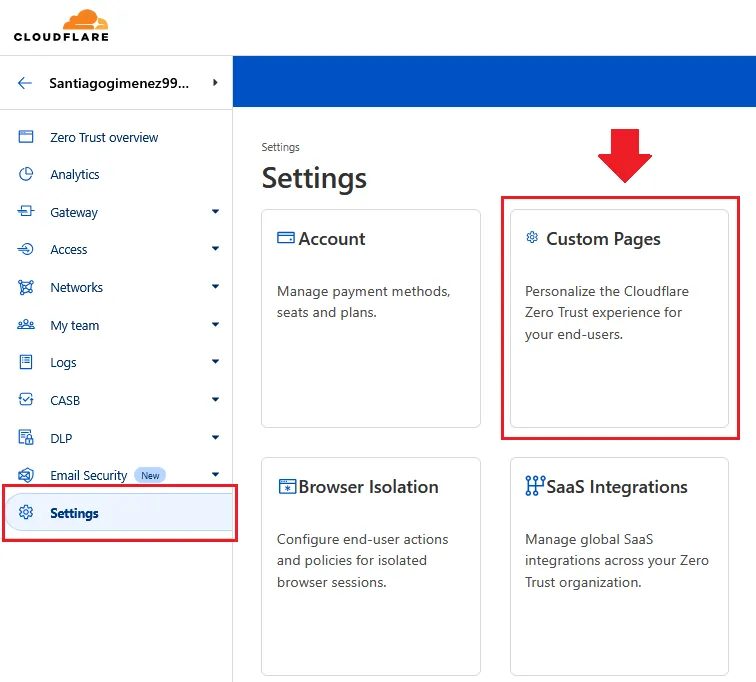The width and height of the screenshot is (756, 682).
Task: Expand the Gateway submenu arrow
Action: coord(215,212)
